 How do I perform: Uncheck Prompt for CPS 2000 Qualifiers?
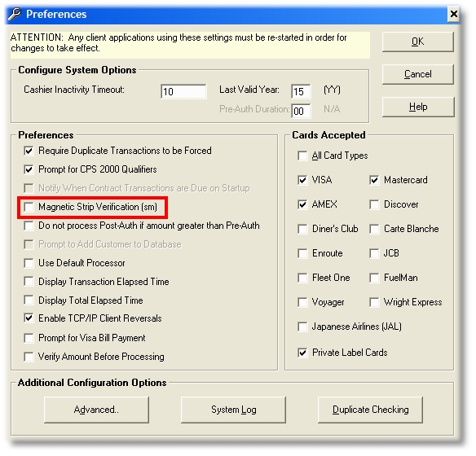tap(29, 169)
